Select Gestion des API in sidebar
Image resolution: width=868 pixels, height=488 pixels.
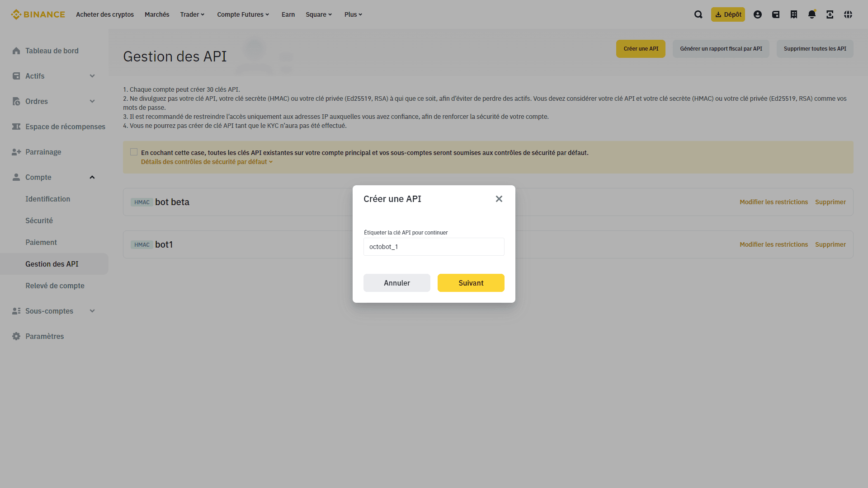click(54, 264)
